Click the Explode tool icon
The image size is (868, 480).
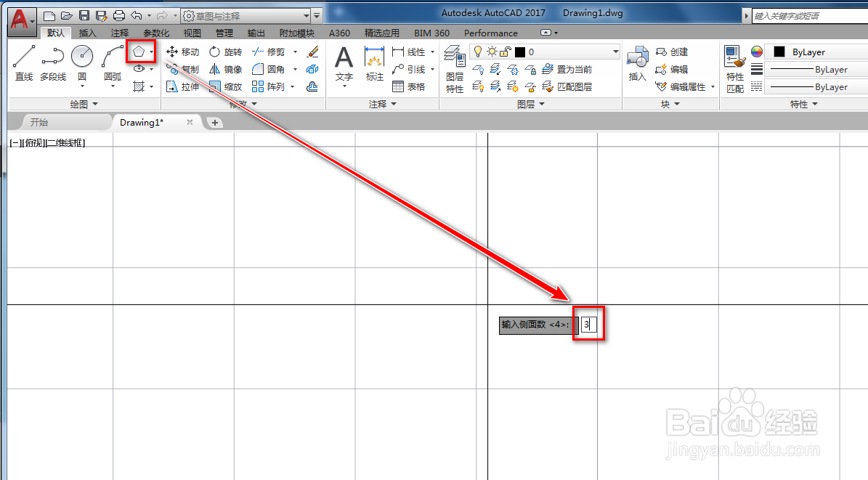pyautogui.click(x=312, y=69)
